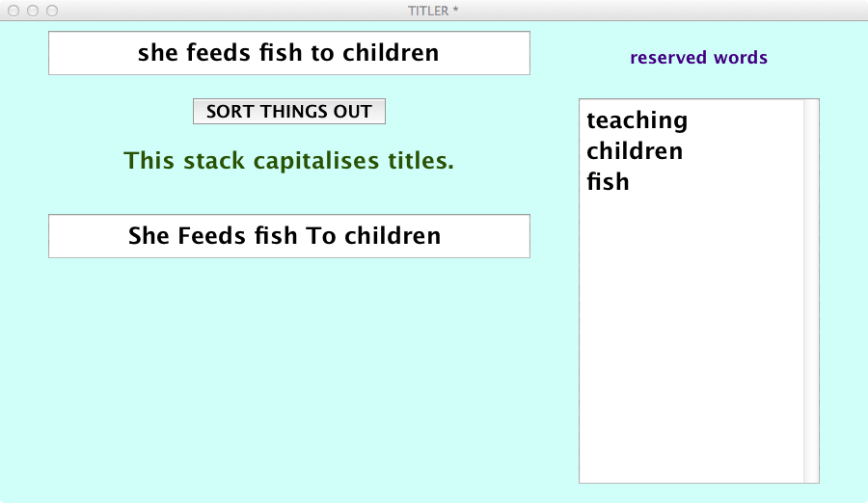Click the word "Feeds" in the result field
This screenshot has width=868, height=503.
click(209, 236)
